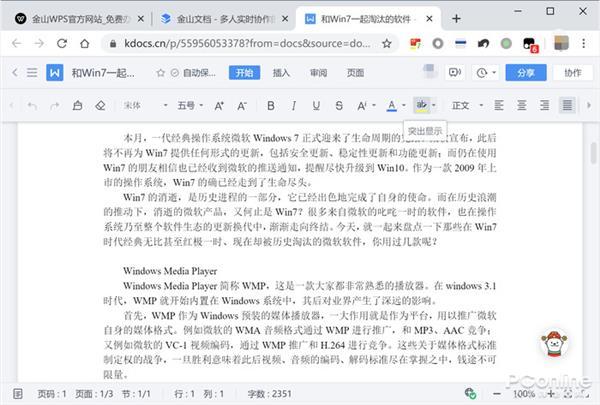Viewport: 600px width, 405px height.
Task: Align text left
Action: coord(499,105)
